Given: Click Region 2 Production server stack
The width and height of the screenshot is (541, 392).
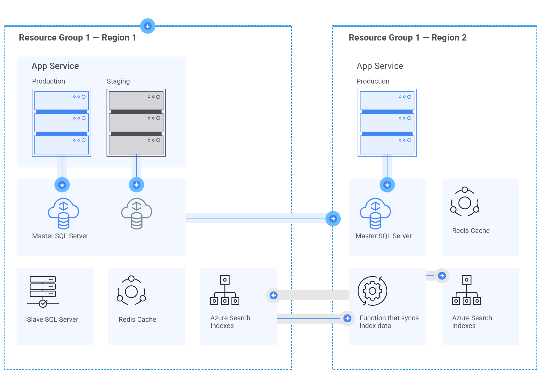Looking at the screenshot, I should coord(387,123).
